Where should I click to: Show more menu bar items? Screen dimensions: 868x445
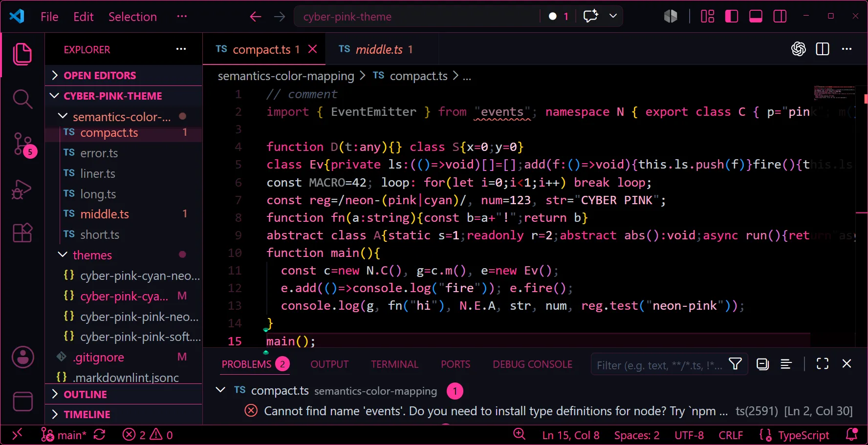click(182, 17)
